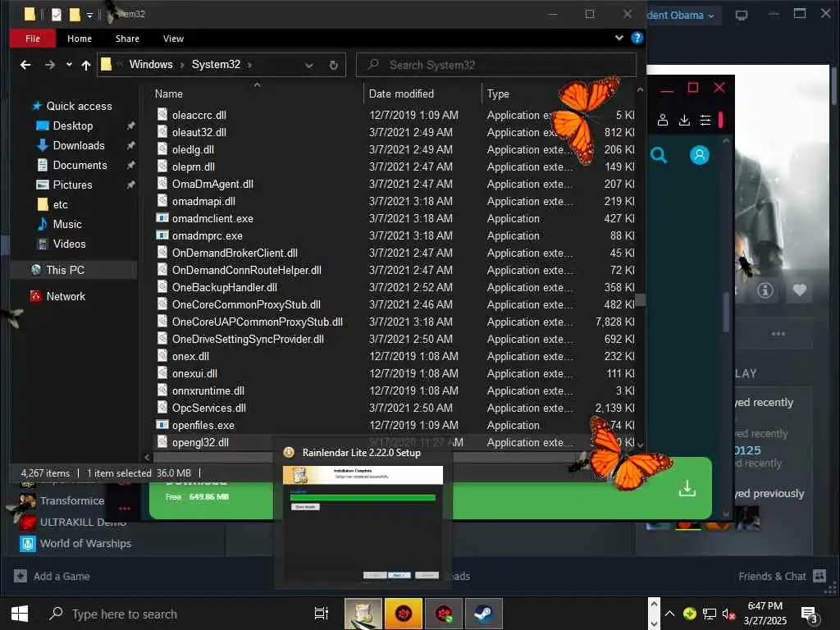Image resolution: width=840 pixels, height=630 pixels.
Task: Open downloads icon in side window toolbar
Action: pos(684,120)
